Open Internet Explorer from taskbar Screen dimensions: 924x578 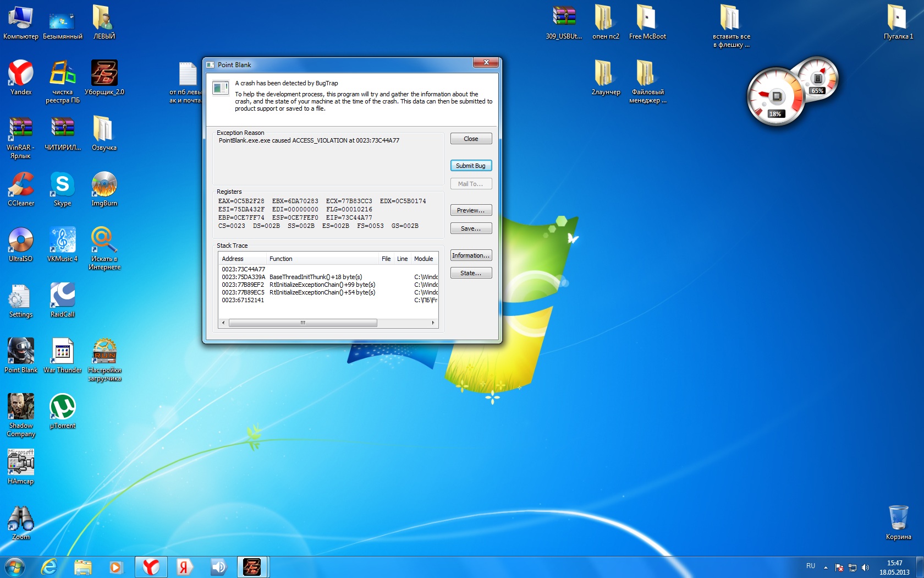pos(50,567)
